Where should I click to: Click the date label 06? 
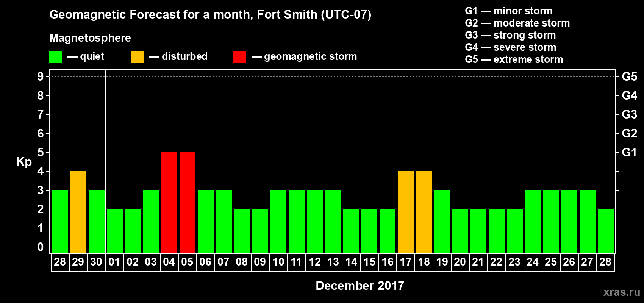pyautogui.click(x=205, y=262)
